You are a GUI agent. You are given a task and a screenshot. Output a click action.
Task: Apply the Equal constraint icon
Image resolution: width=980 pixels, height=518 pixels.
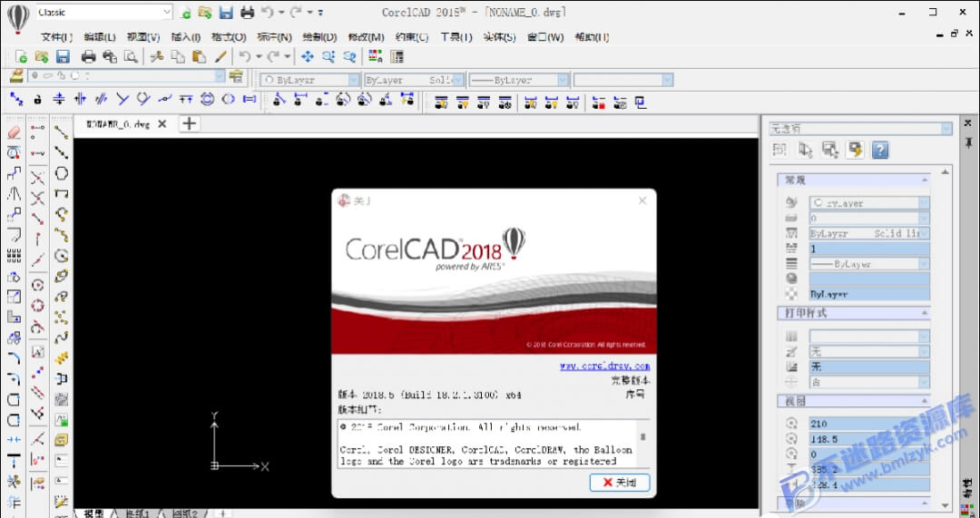pyautogui.click(x=250, y=100)
